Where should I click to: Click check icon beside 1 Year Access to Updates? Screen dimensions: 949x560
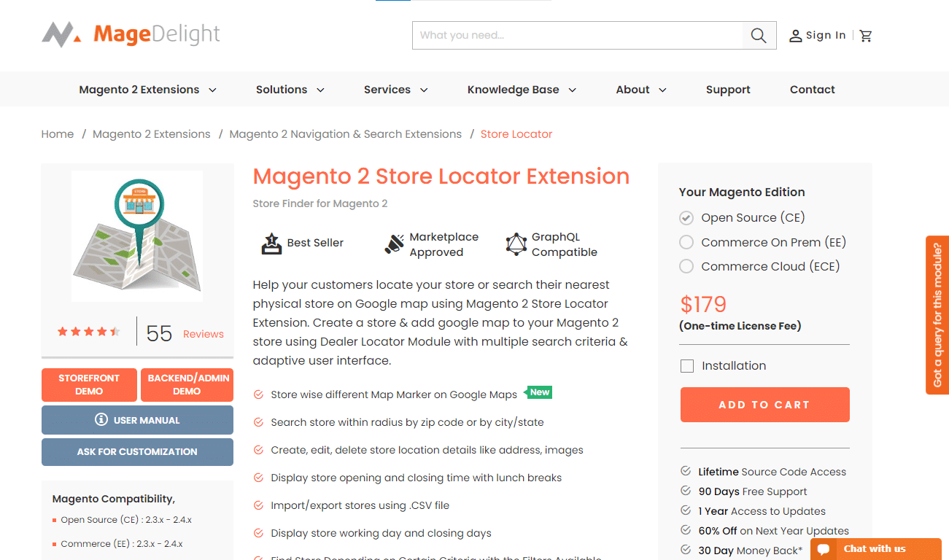(686, 510)
